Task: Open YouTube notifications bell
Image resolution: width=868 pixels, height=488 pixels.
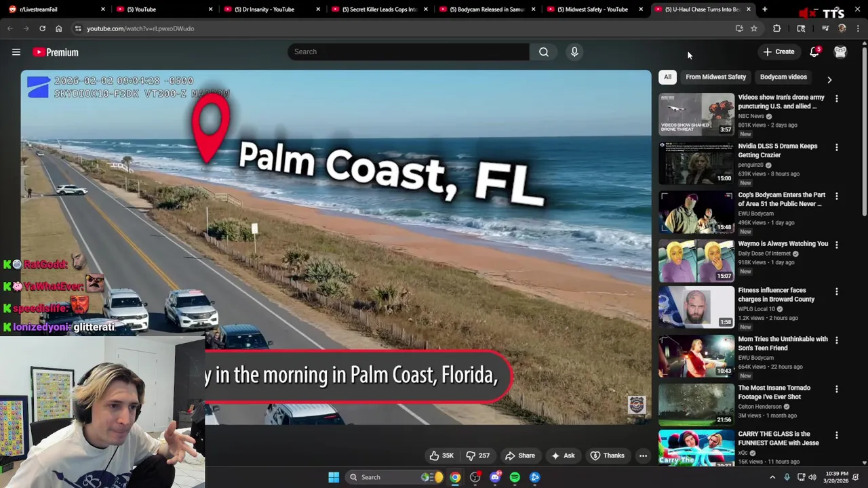Action: click(x=814, y=52)
